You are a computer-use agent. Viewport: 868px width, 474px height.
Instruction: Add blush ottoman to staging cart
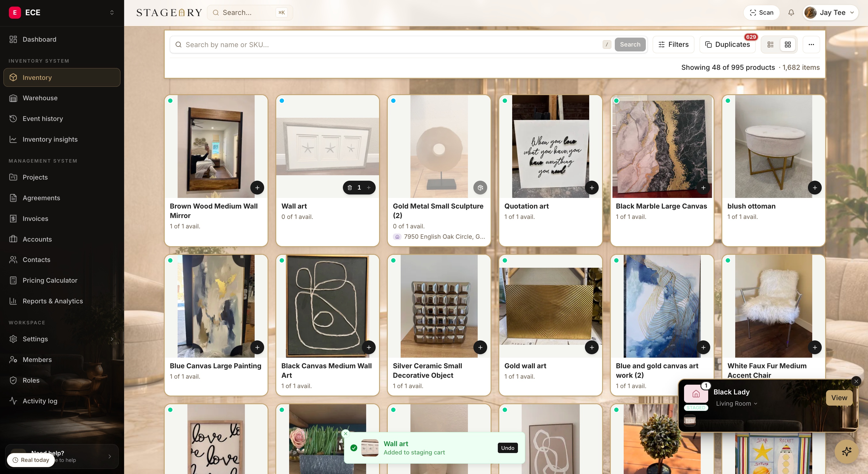click(x=815, y=188)
